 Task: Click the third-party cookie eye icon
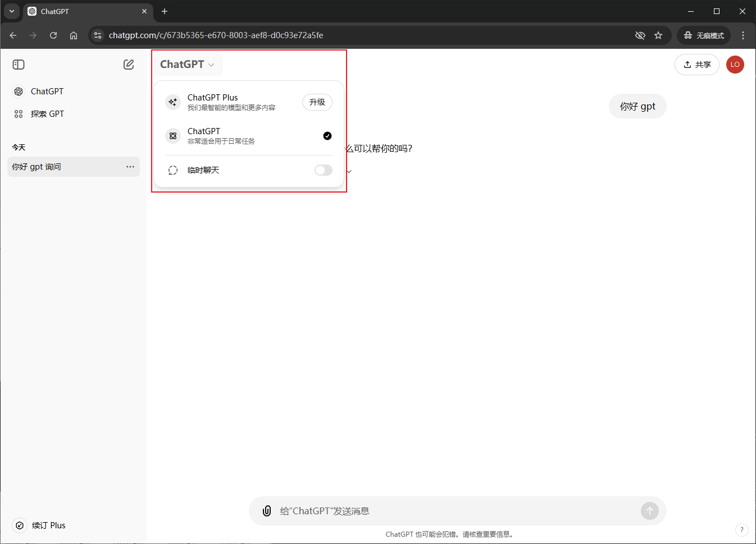click(x=640, y=35)
